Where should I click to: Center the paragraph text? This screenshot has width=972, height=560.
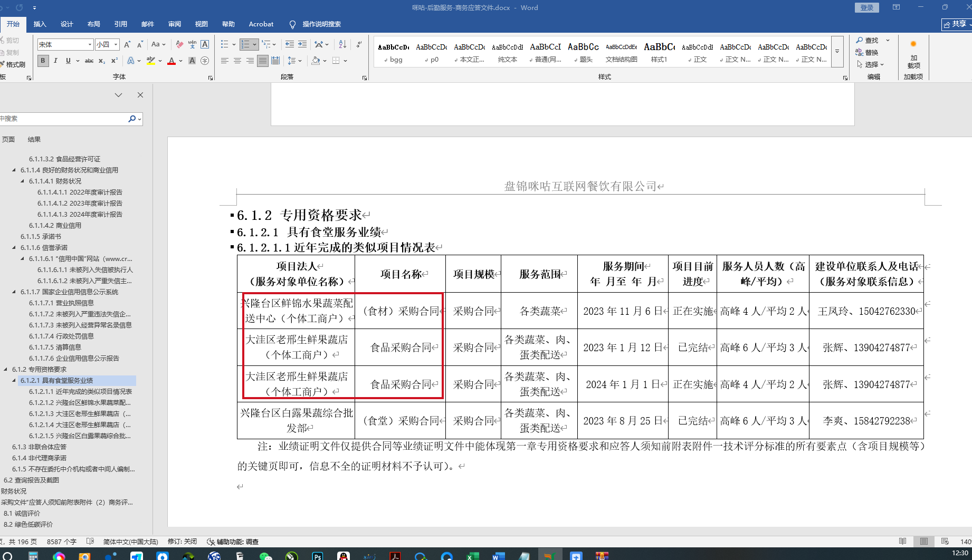pyautogui.click(x=237, y=61)
